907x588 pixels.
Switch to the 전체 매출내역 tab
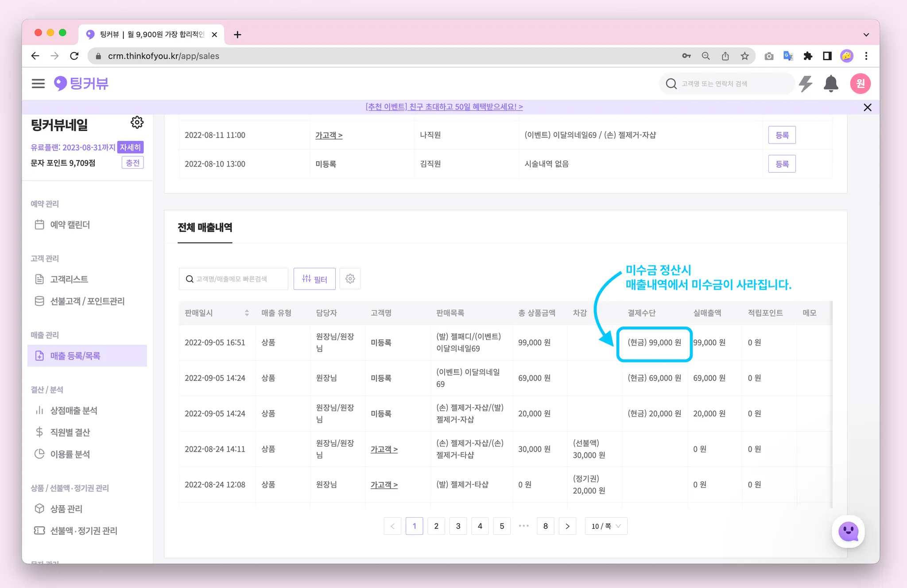click(205, 228)
